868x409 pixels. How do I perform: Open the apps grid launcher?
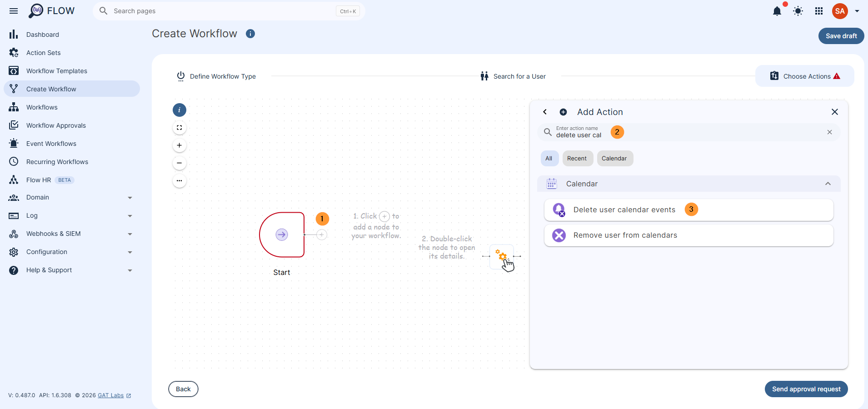819,11
